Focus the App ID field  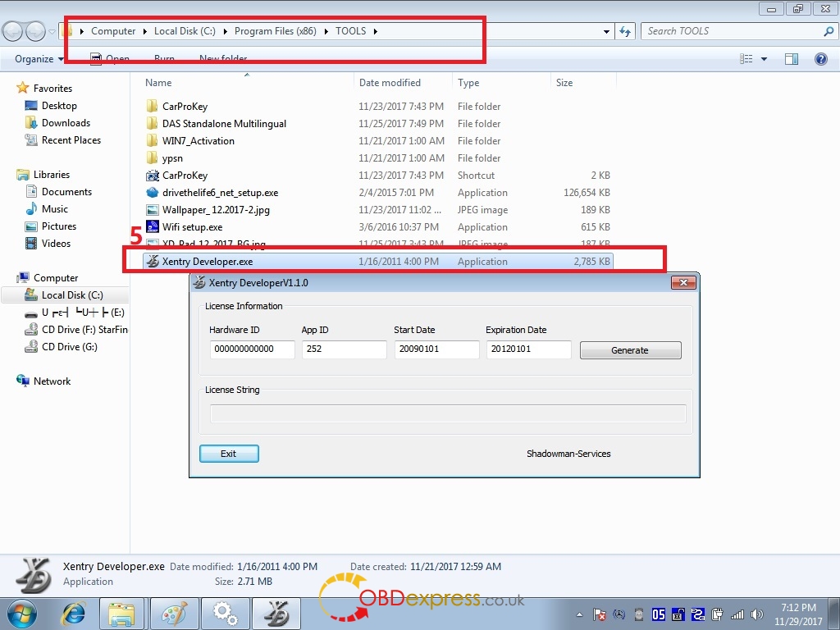[344, 349]
